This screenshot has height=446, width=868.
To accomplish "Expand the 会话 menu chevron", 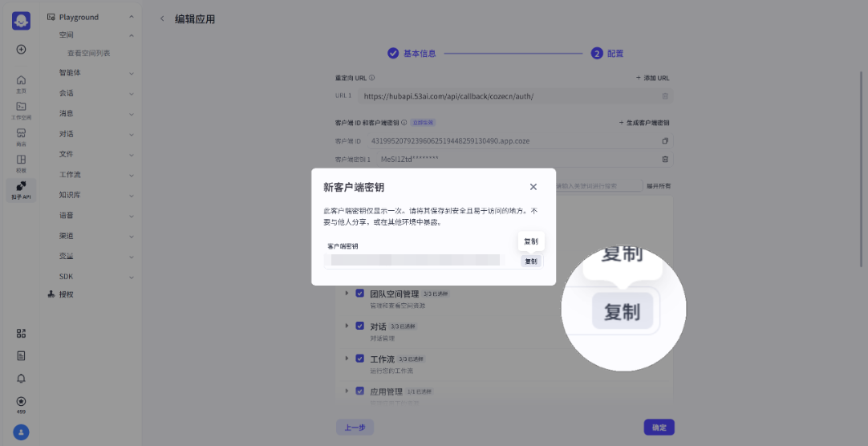I will pyautogui.click(x=132, y=94).
